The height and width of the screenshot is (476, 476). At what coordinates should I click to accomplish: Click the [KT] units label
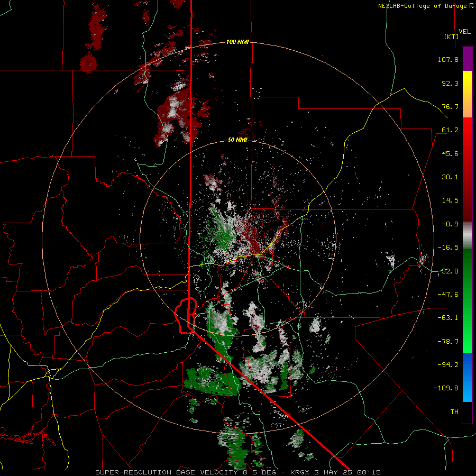click(452, 36)
